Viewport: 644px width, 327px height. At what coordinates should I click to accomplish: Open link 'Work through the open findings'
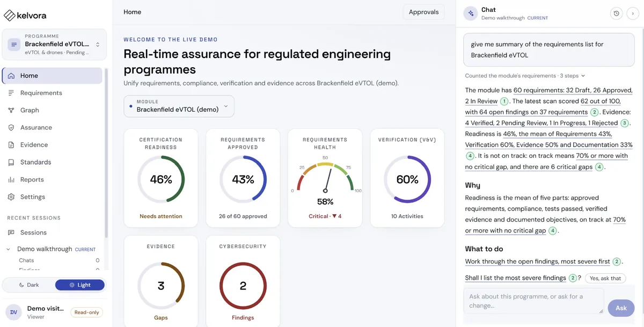(x=538, y=261)
